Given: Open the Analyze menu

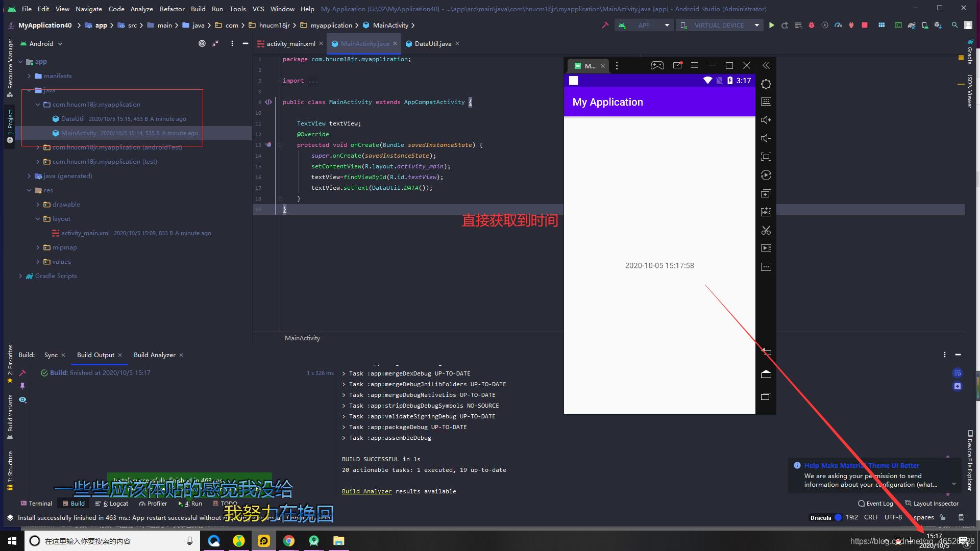Looking at the screenshot, I should pyautogui.click(x=141, y=9).
